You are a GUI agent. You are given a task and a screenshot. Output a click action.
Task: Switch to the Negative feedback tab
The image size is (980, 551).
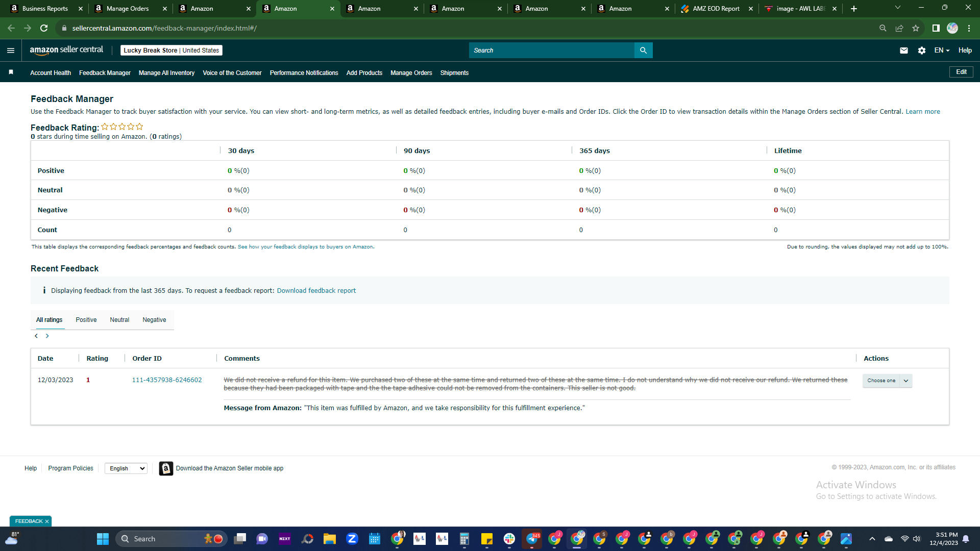[154, 320]
